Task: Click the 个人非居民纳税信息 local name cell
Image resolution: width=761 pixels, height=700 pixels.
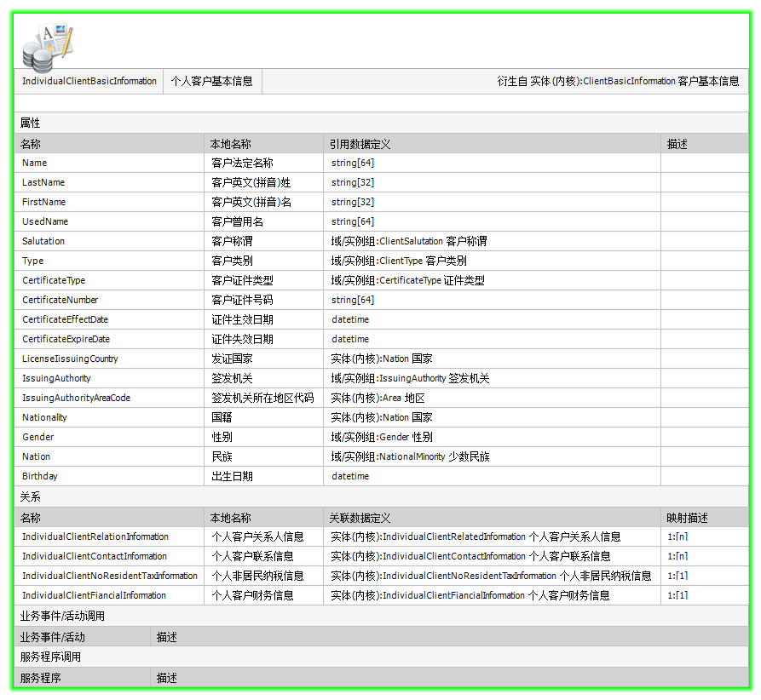Action: tap(264, 576)
